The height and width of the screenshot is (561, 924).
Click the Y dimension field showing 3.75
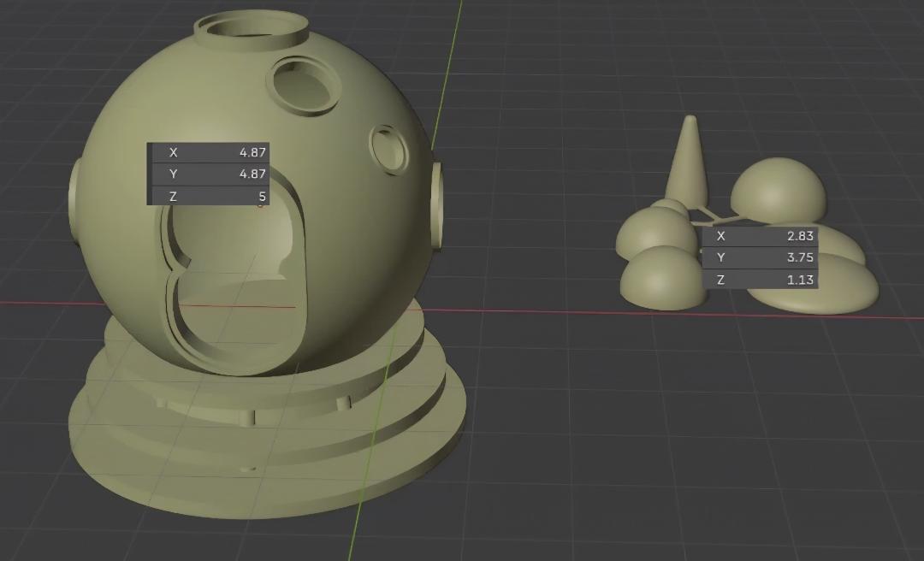pos(760,257)
